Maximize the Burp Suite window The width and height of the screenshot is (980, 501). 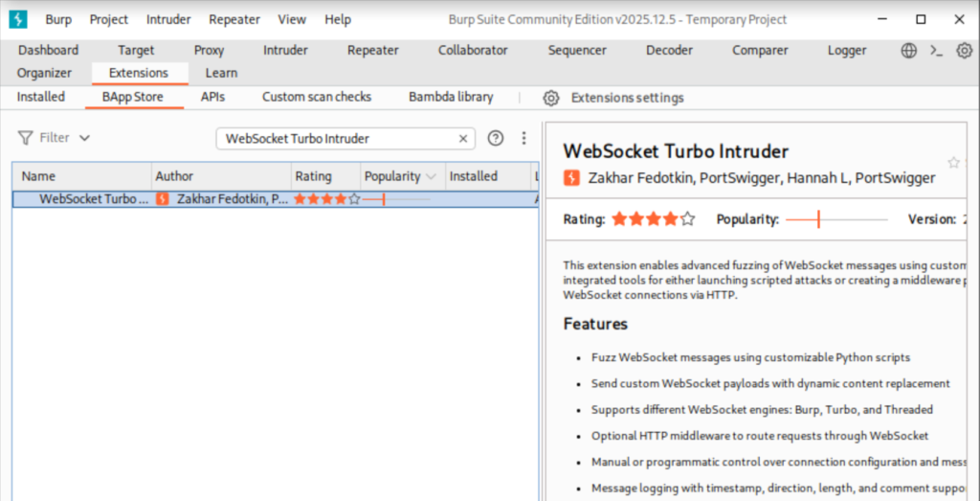pyautogui.click(x=921, y=19)
